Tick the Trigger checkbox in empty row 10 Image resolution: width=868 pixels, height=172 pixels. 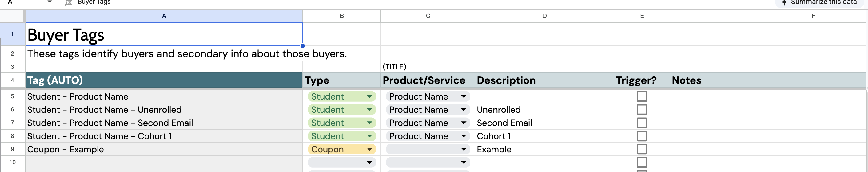(x=642, y=162)
